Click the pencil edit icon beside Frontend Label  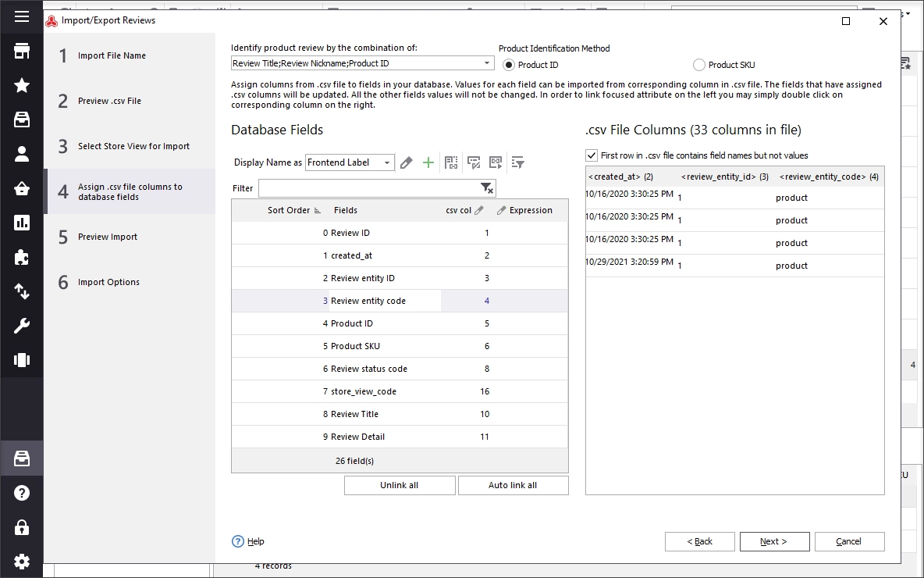tap(406, 162)
